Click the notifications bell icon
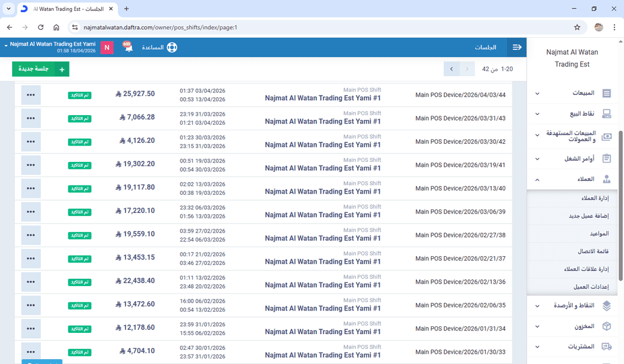 (x=127, y=47)
